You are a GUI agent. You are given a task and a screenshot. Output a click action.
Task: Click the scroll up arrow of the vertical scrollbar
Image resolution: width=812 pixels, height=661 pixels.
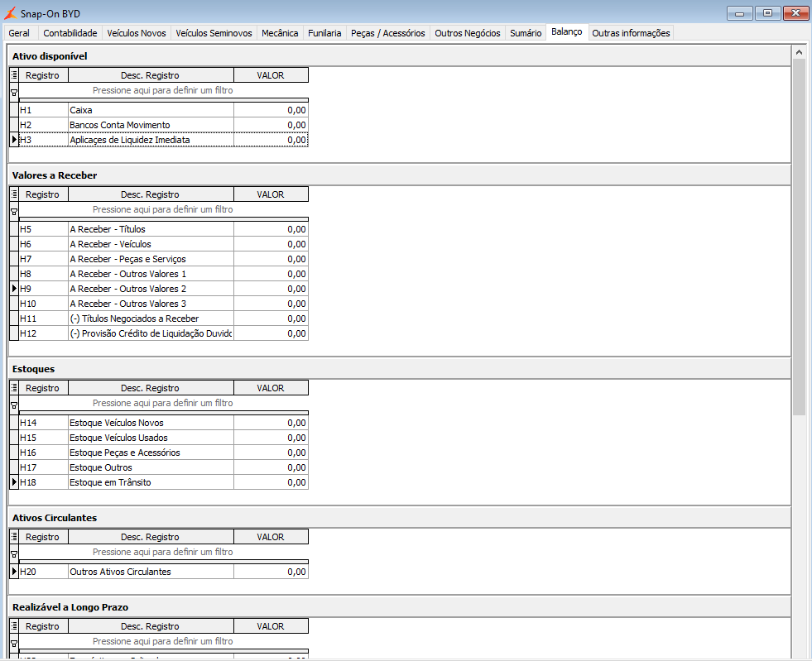799,52
